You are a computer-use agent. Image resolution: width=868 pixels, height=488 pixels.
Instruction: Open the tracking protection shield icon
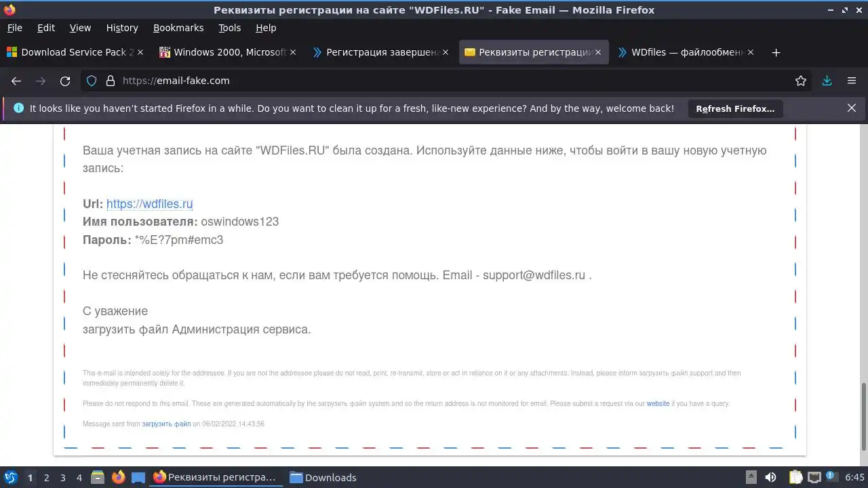pyautogui.click(x=92, y=81)
